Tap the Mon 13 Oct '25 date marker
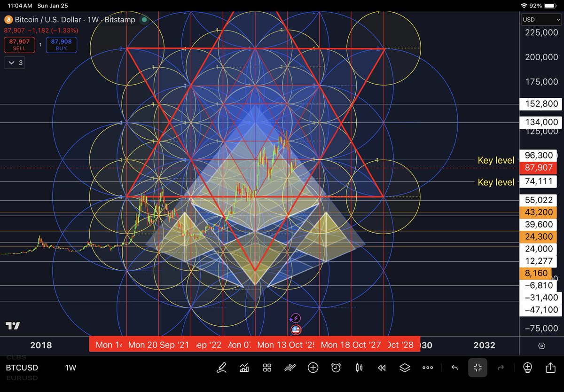This screenshot has height=392, width=564. (x=287, y=345)
